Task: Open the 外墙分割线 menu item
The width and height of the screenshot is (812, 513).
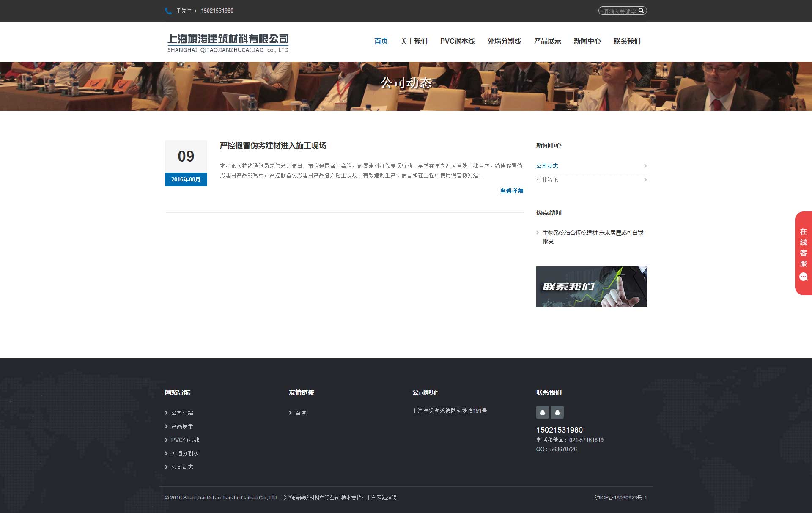Action: pyautogui.click(x=504, y=41)
